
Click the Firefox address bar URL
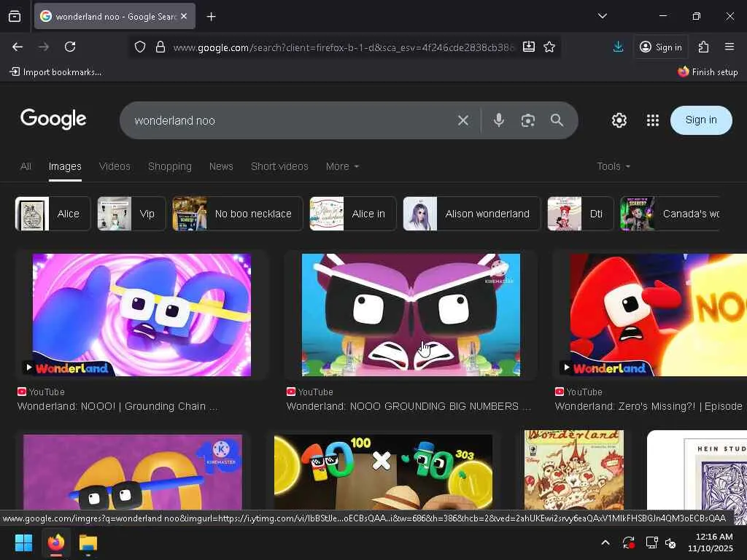343,47
